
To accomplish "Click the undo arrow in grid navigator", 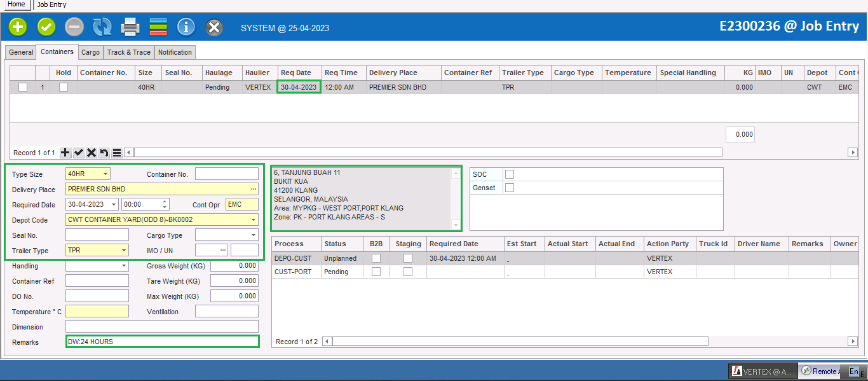I will [x=104, y=153].
